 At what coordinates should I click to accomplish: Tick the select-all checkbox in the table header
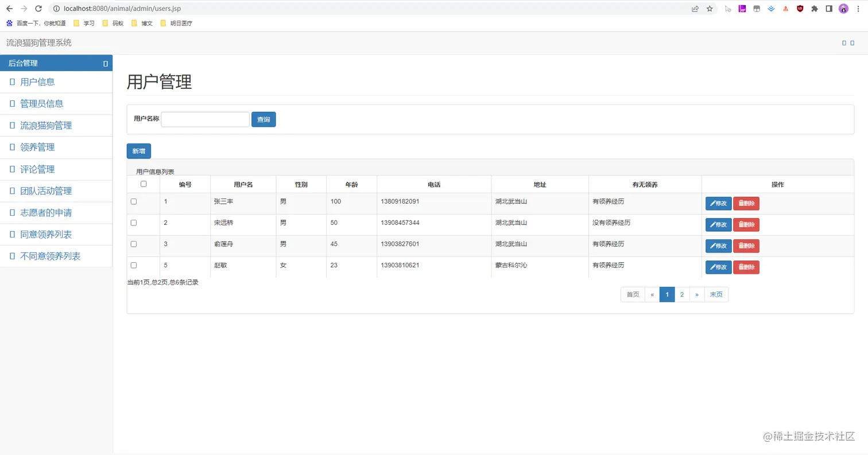(144, 184)
